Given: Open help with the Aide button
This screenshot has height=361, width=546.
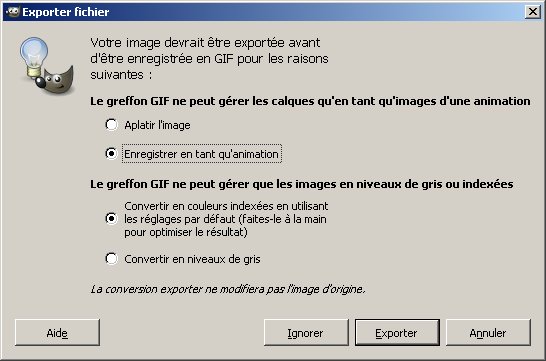Looking at the screenshot, I should click(x=57, y=333).
